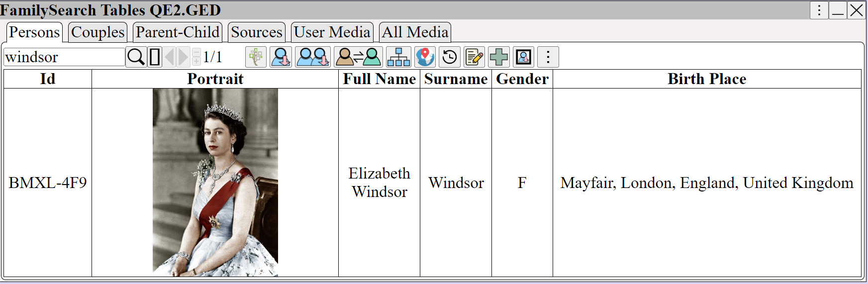The image size is (868, 284).
Task: Click the Gender column header
Action: pos(522,79)
